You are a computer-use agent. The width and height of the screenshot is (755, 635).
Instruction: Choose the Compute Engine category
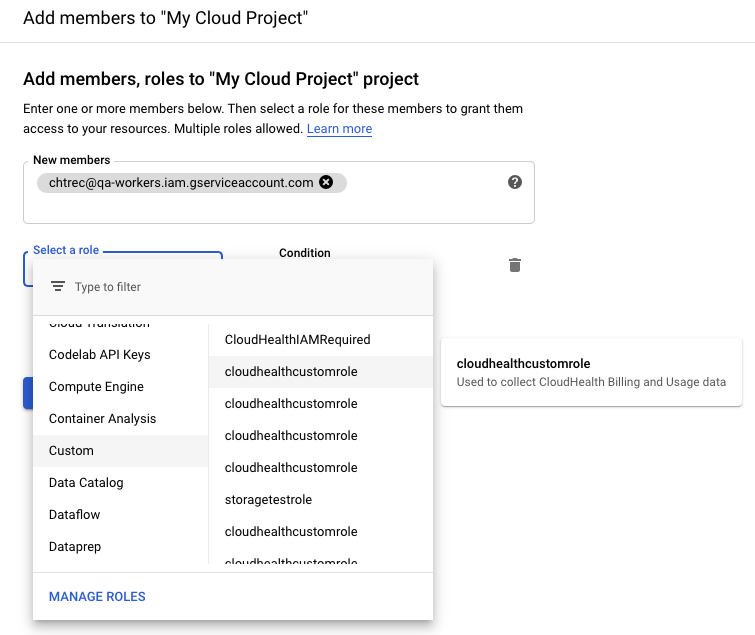[x=96, y=387]
